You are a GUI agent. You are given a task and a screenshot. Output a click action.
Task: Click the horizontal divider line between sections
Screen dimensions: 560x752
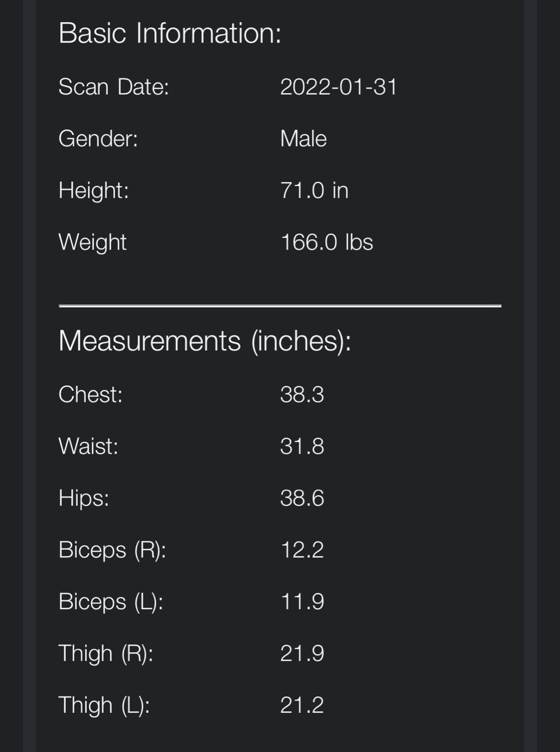coord(280,306)
